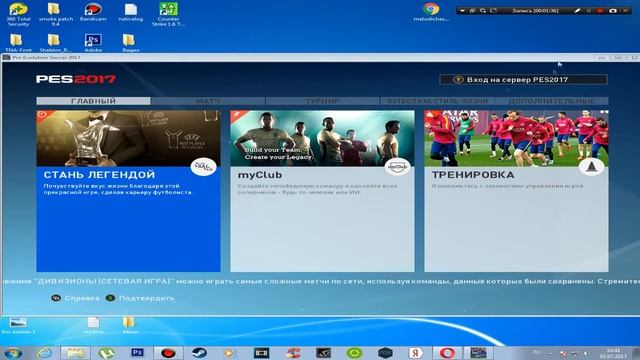Open the 360 Total Security desktop shortcut

[18, 14]
